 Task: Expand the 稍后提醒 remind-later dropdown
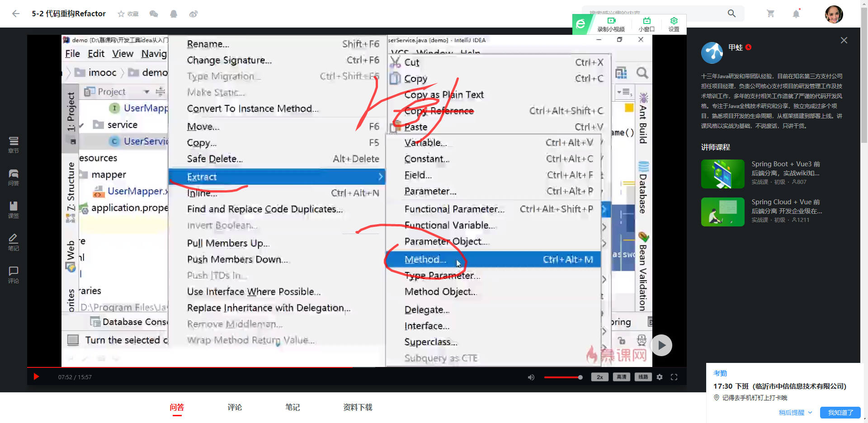click(x=796, y=413)
